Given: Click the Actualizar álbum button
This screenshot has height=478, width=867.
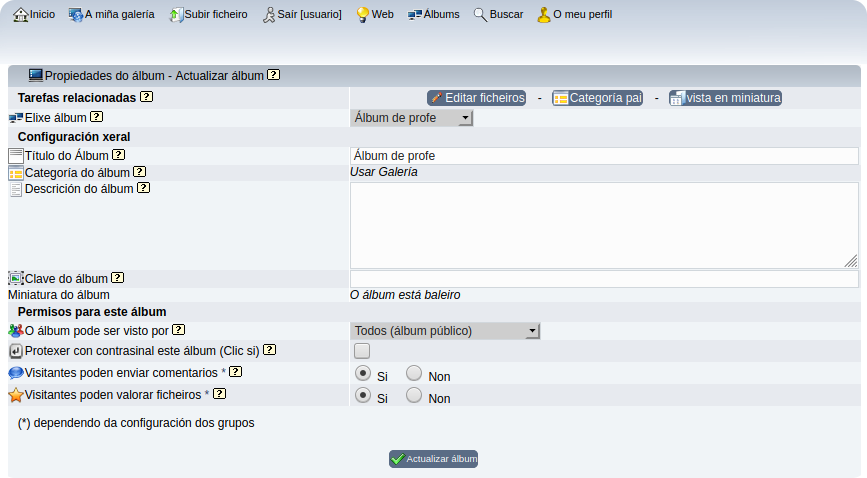Looking at the screenshot, I should (x=433, y=459).
